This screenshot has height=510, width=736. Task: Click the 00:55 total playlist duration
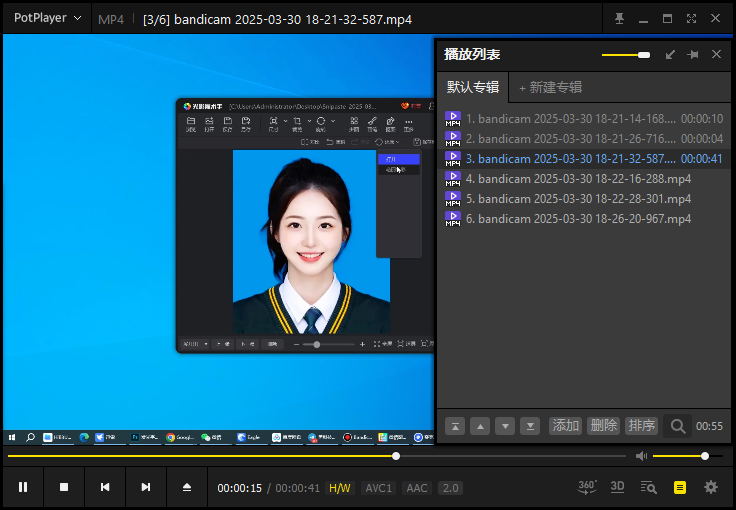click(709, 426)
